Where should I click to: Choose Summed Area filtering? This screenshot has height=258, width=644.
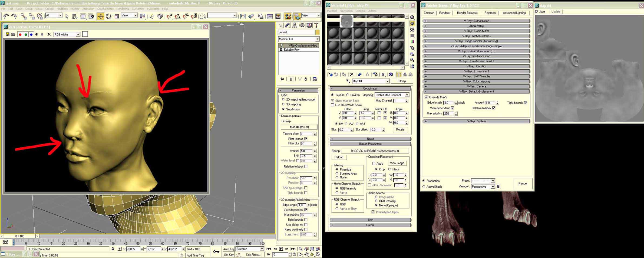(x=337, y=174)
